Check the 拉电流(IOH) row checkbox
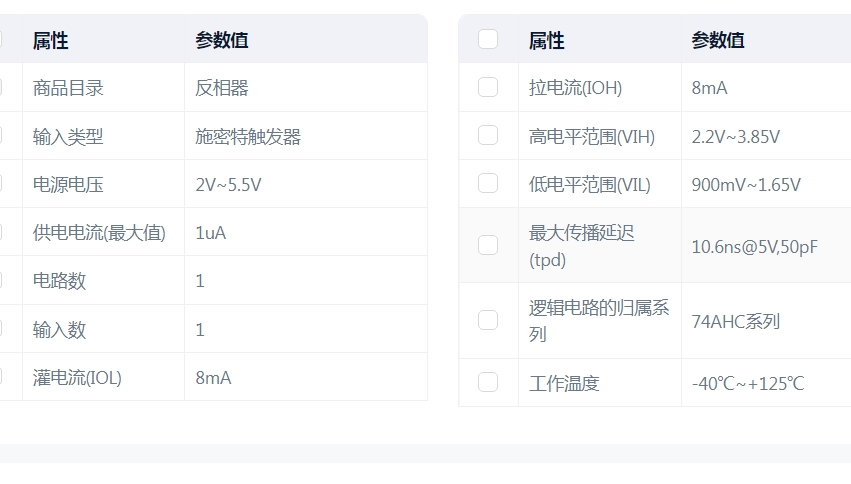Screen dimensions: 851x484 click(488, 87)
